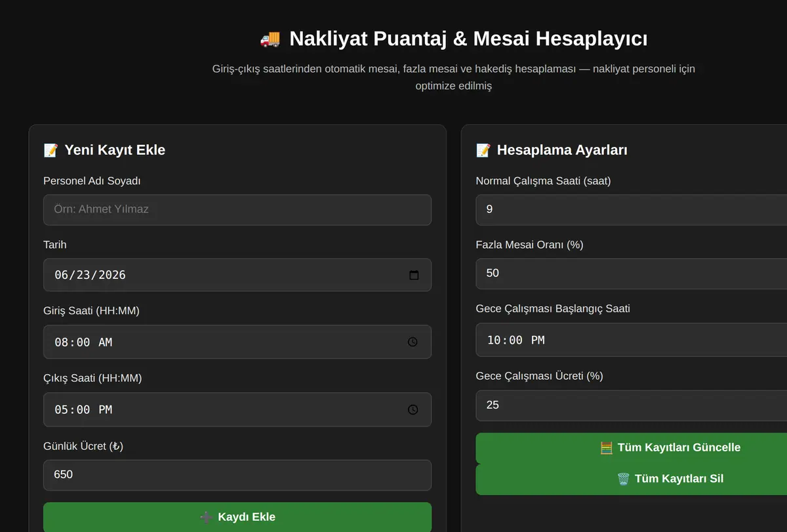The width and height of the screenshot is (787, 532).
Task: Click the Personel Adı Soyadı label
Action: pyautogui.click(x=92, y=181)
